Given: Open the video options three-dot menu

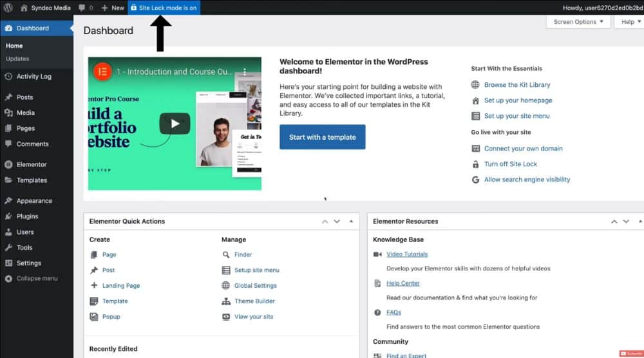Looking at the screenshot, I should [x=245, y=72].
